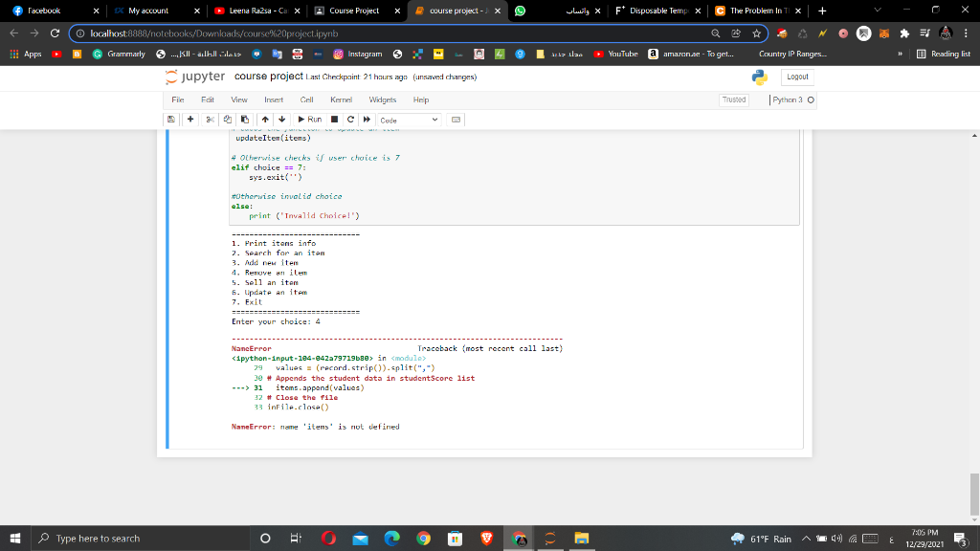The image size is (980, 551).
Task: Switch to The Problem In tab
Action: click(758, 11)
